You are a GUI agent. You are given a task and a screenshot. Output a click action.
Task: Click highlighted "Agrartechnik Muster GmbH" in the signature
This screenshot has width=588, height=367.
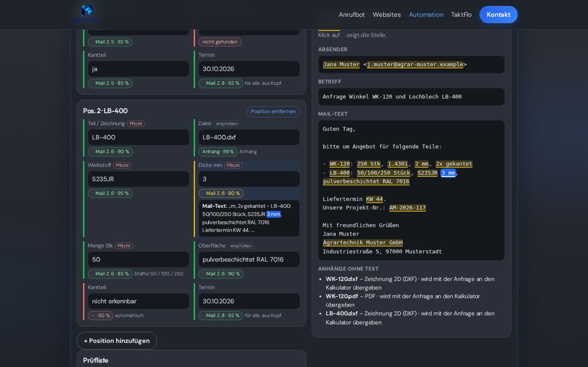coord(363,243)
